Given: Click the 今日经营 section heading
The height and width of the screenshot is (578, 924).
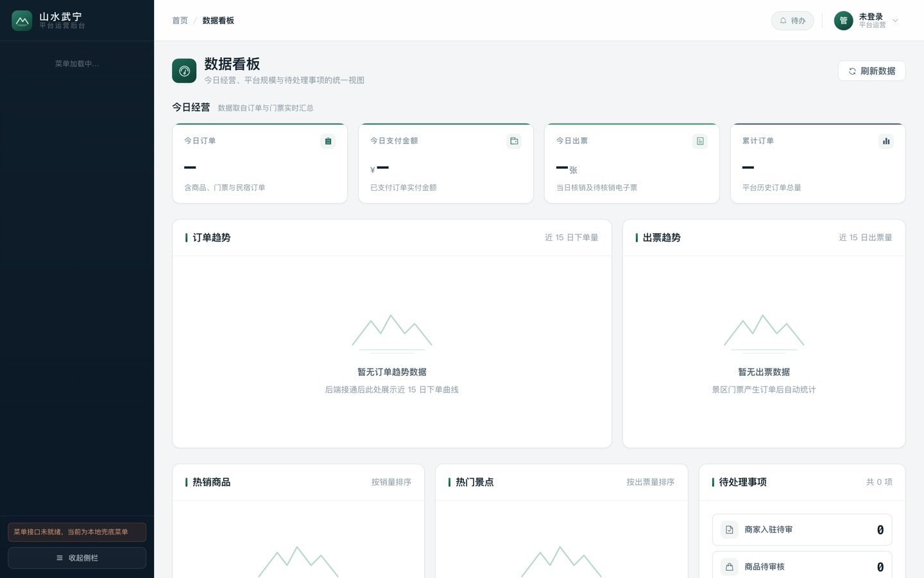Looking at the screenshot, I should pyautogui.click(x=191, y=107).
